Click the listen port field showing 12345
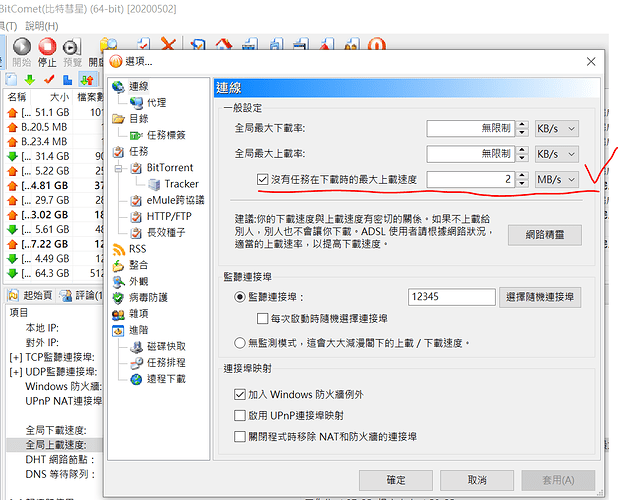 pos(452,297)
